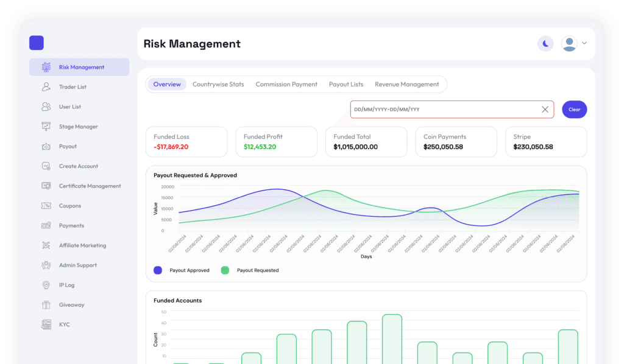This screenshot has height=364, width=624.
Task: Click the Affiliate Marketing network icon
Action: pyautogui.click(x=46, y=245)
